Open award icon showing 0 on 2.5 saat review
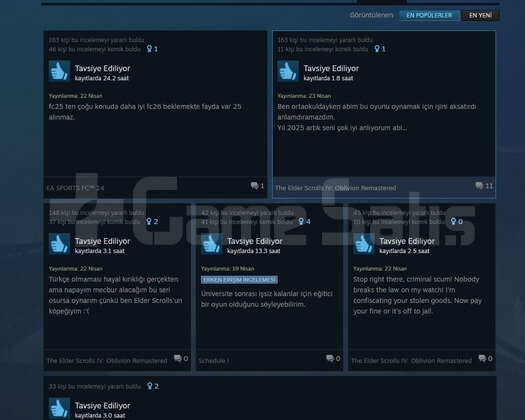 point(453,222)
